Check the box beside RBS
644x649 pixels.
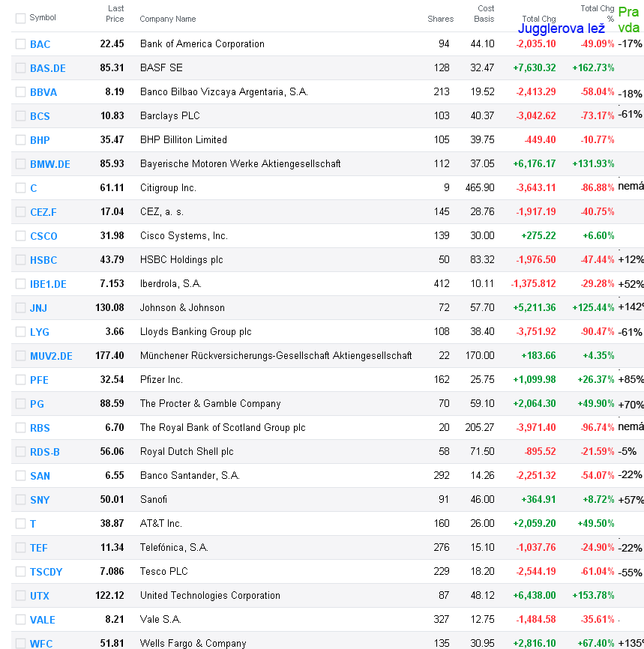coord(20,428)
